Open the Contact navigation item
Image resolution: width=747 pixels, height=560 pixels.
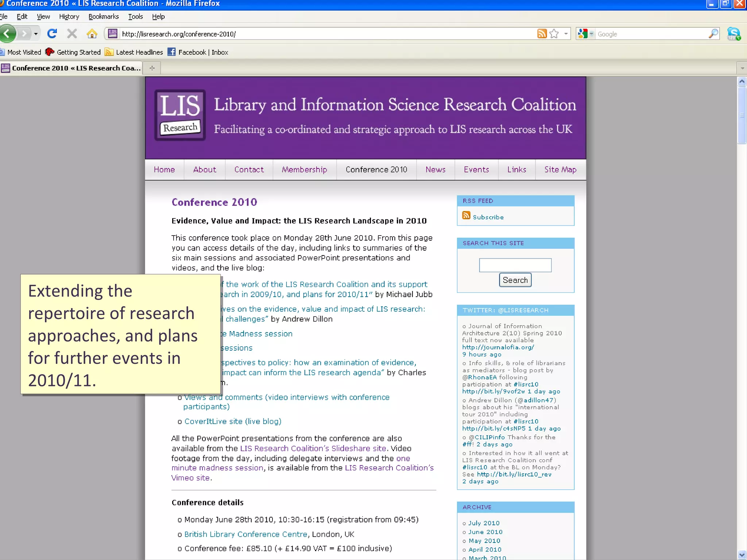(x=249, y=170)
